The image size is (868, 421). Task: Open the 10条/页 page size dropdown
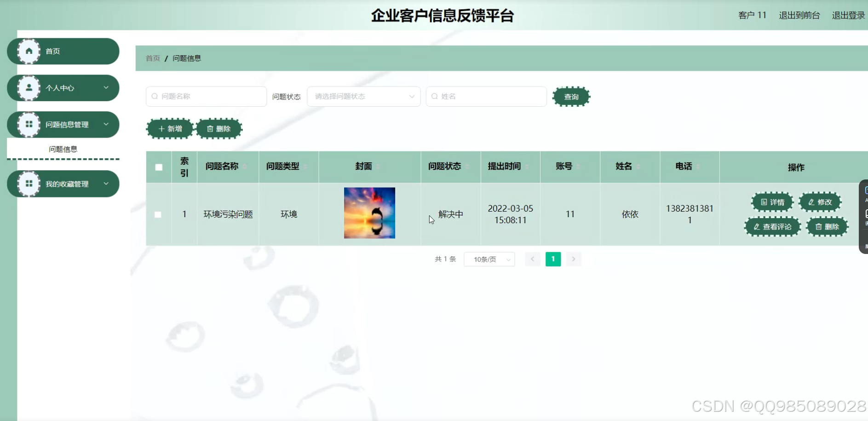pos(489,259)
